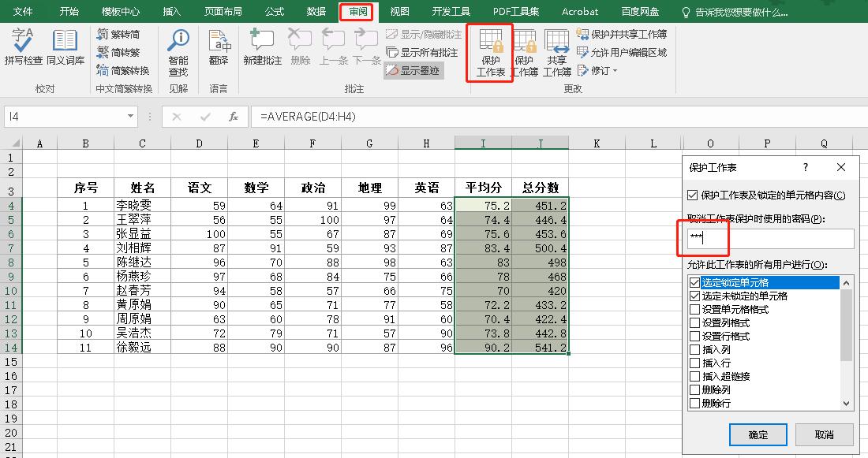
Task: Confirm protection with the 确定 button
Action: click(x=757, y=434)
